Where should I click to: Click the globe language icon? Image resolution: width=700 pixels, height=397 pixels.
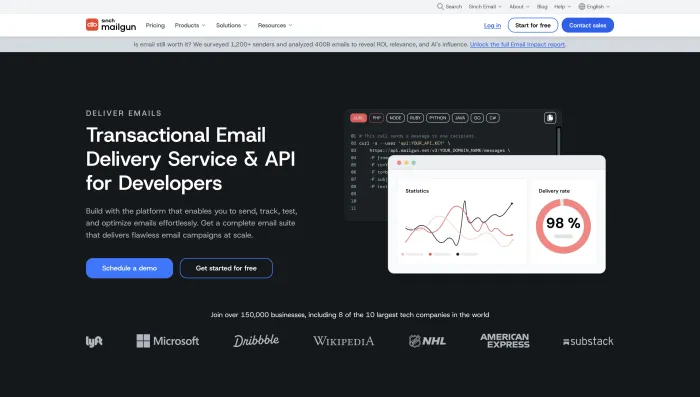coord(582,7)
